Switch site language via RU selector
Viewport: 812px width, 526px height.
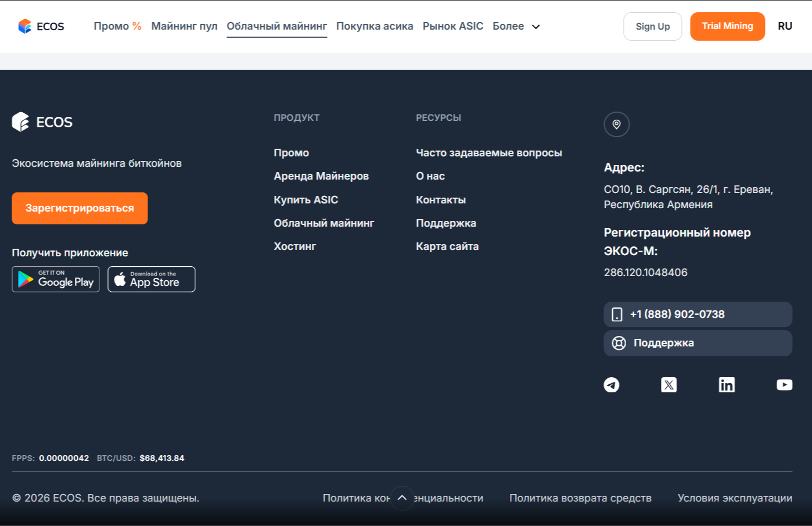point(785,26)
